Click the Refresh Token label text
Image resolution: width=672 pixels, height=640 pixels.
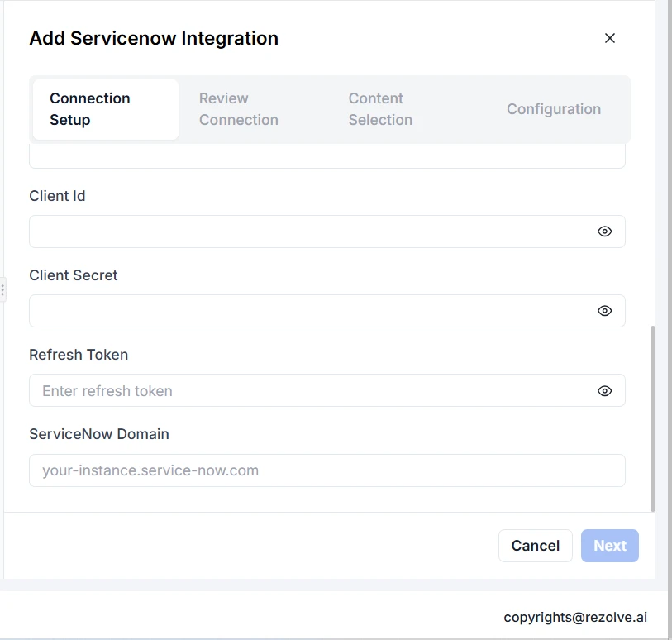point(79,355)
